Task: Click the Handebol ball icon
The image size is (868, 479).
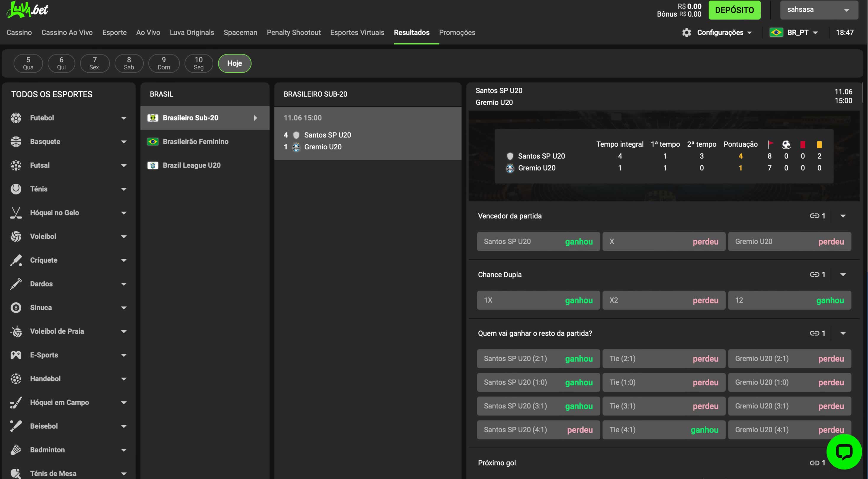Action: tap(16, 379)
